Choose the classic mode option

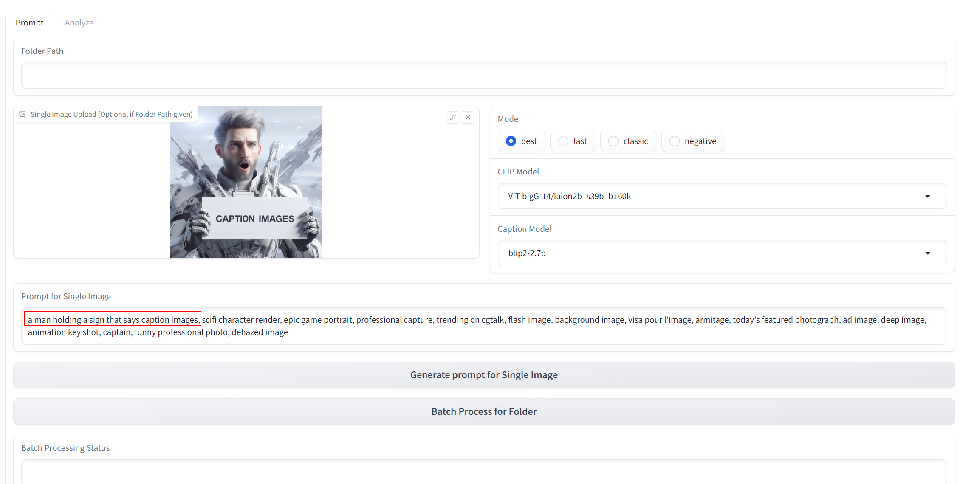[x=613, y=141]
